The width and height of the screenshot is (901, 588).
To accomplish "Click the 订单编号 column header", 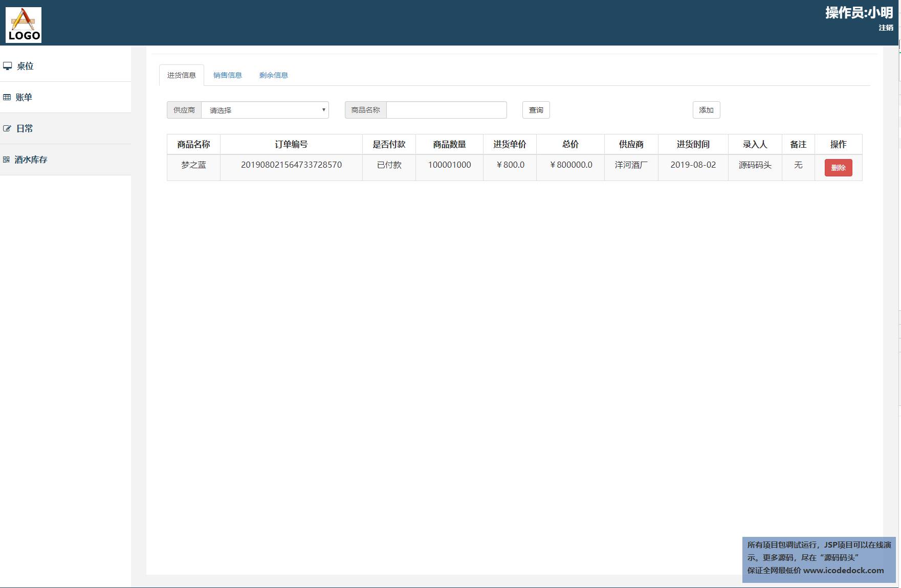I will click(x=291, y=144).
